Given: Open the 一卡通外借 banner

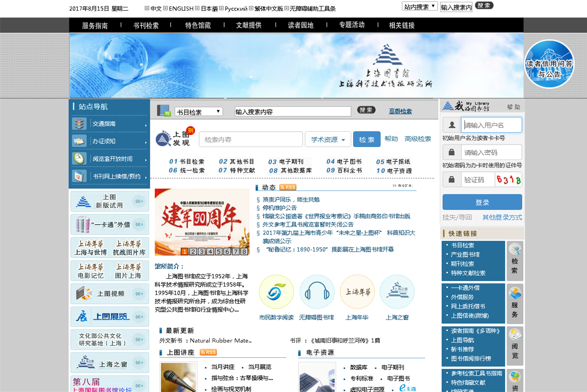Looking at the screenshot, I should (110, 225).
